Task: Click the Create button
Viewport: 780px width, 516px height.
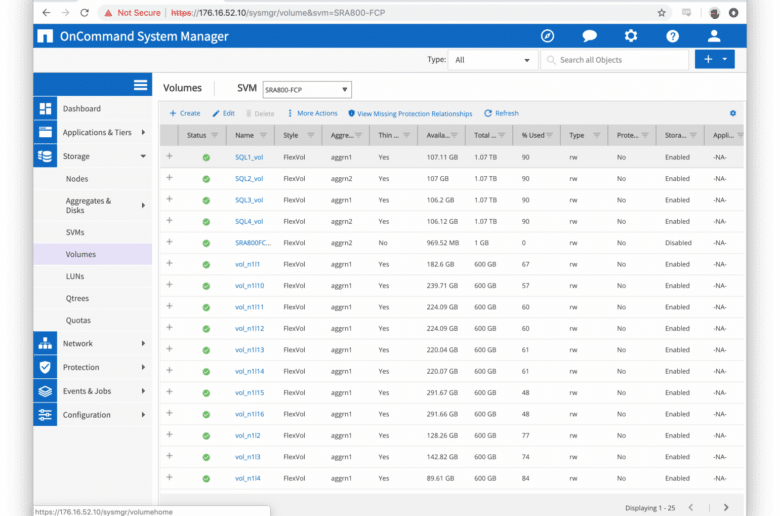Action: pos(185,113)
